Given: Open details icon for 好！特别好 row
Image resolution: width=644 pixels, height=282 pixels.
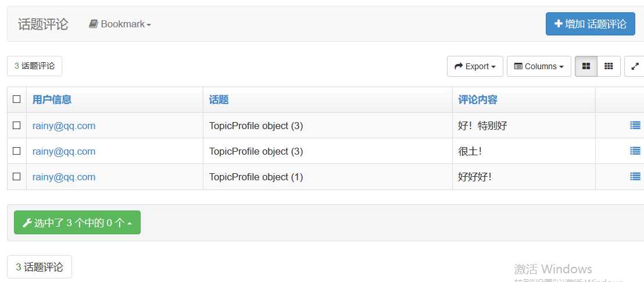Looking at the screenshot, I should tap(635, 126).
